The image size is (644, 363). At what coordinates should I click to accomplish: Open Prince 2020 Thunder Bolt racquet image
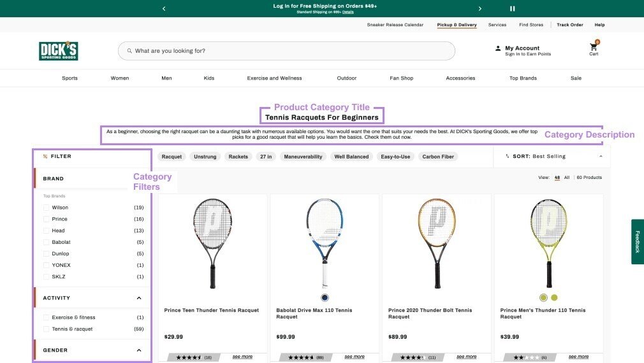coord(437,244)
